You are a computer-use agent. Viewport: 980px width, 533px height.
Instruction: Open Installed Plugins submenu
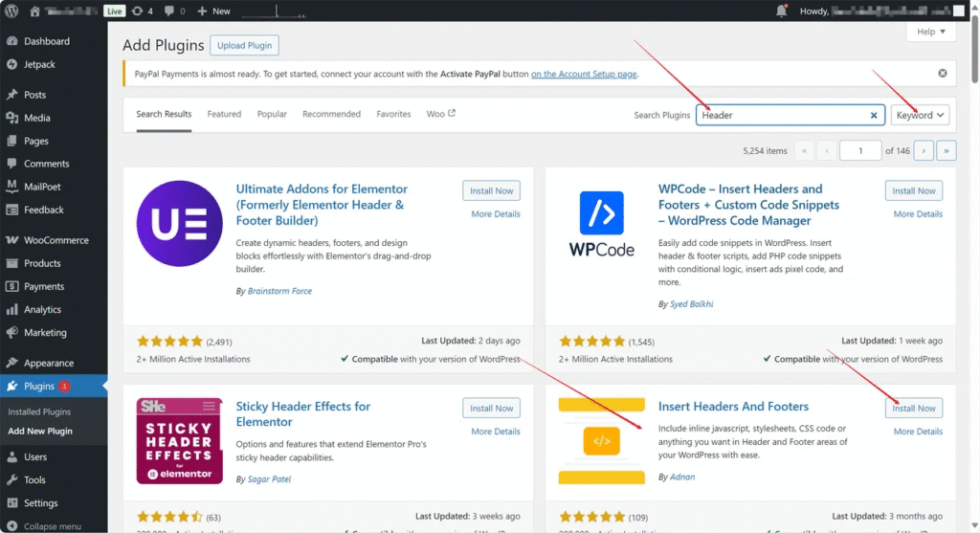[x=39, y=411]
